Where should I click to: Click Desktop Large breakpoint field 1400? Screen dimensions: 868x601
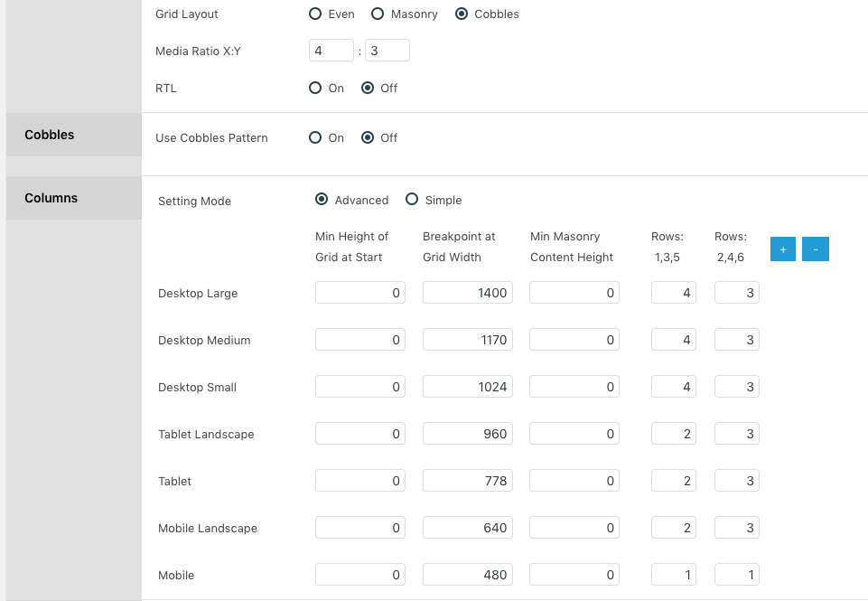pos(468,293)
